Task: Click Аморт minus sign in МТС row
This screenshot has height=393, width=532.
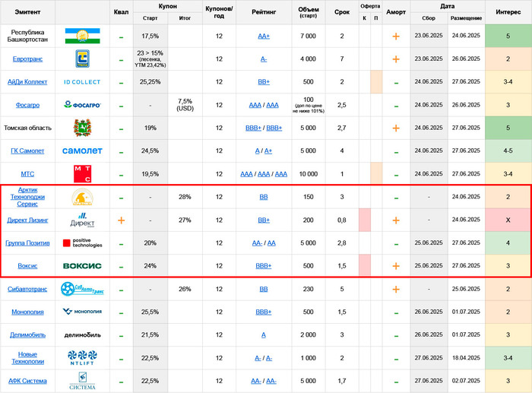Action: point(396,175)
